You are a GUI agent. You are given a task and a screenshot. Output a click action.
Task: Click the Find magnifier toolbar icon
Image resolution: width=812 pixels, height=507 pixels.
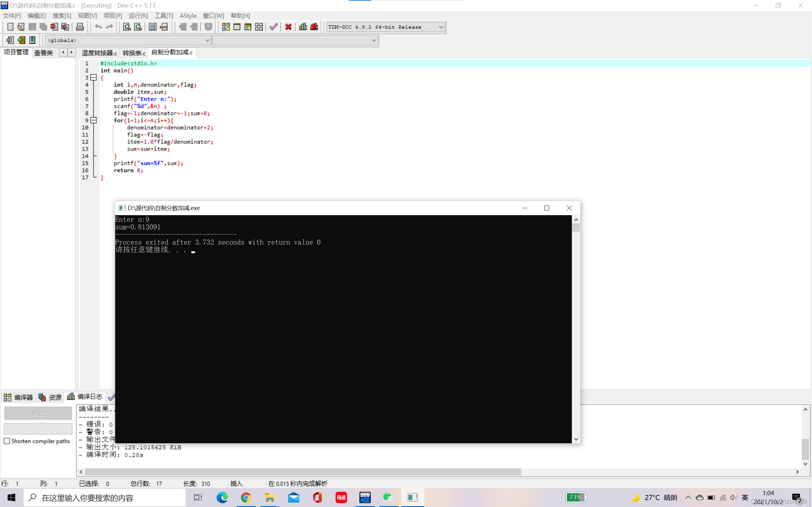(127, 27)
